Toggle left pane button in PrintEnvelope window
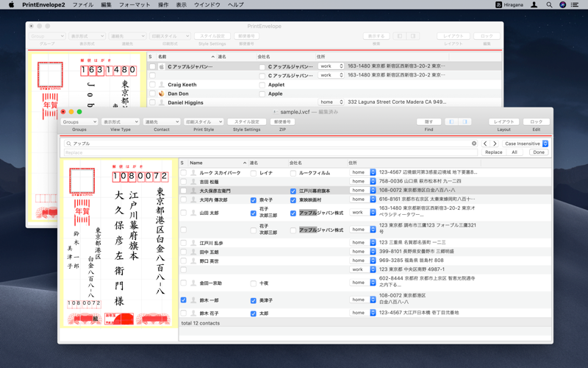The image size is (588, 368). tap(400, 36)
